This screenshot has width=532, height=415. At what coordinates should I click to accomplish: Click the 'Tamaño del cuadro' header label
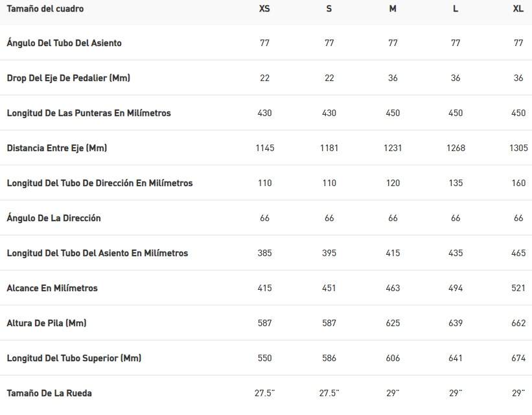(x=45, y=9)
